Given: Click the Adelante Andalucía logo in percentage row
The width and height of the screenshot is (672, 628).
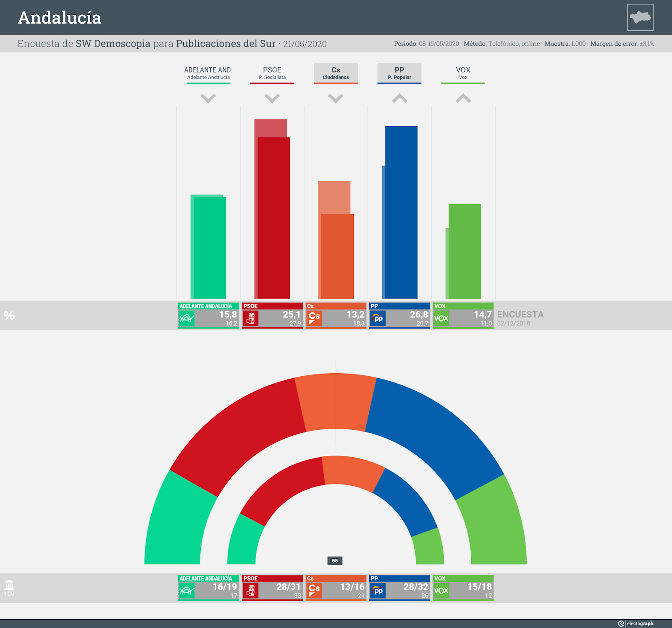Looking at the screenshot, I should (186, 319).
